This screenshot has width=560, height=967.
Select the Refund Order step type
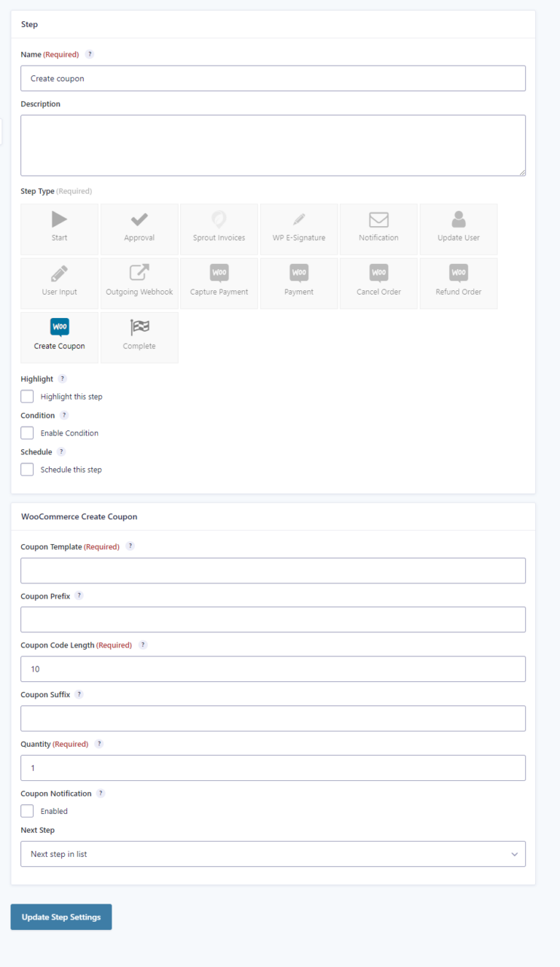459,283
